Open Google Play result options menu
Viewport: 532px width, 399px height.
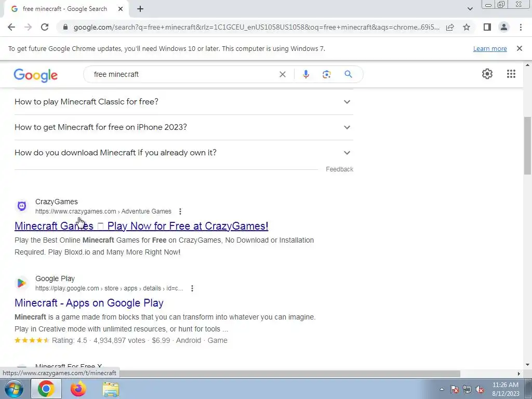[x=192, y=288]
